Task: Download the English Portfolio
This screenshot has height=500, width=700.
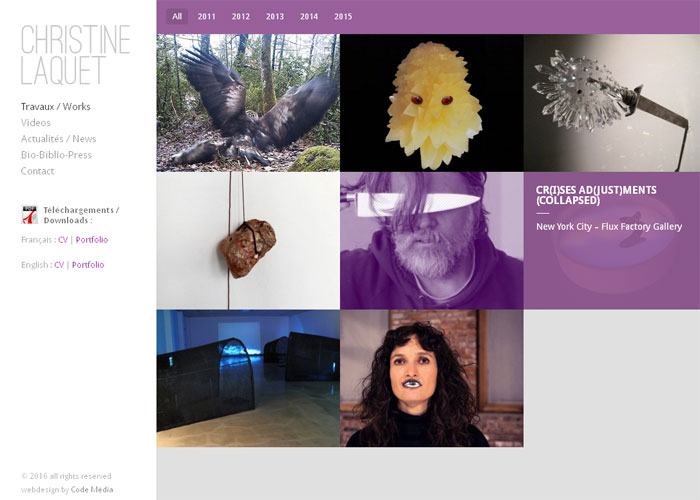Action: click(88, 265)
